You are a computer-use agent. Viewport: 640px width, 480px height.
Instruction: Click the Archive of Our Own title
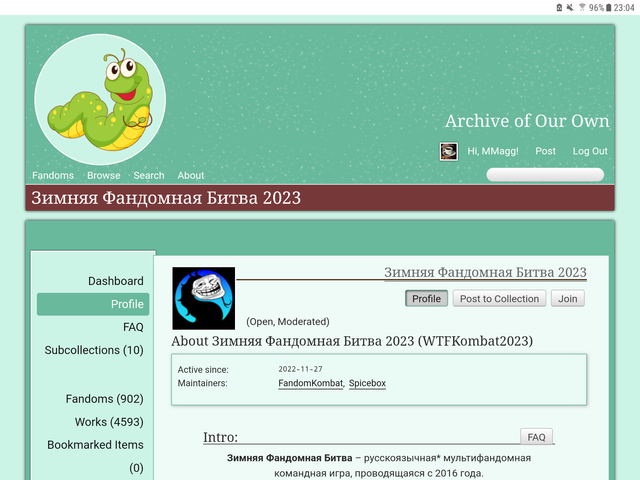[527, 121]
